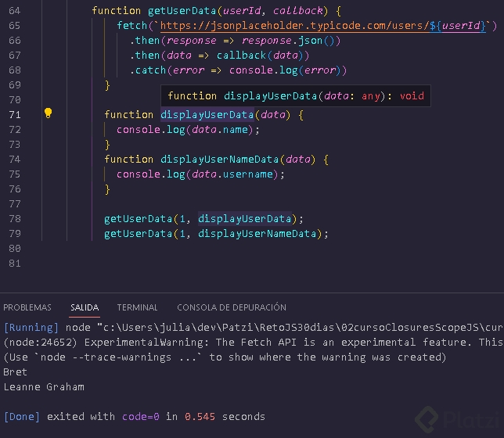504x438 pixels.
Task: Open the TERMINAL tab
Action: (x=137, y=307)
